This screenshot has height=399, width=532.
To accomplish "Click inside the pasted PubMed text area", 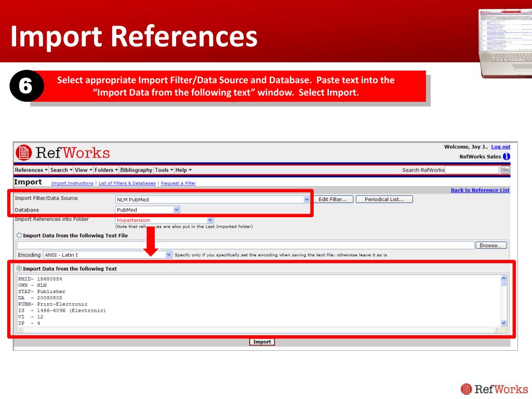I will [x=259, y=301].
